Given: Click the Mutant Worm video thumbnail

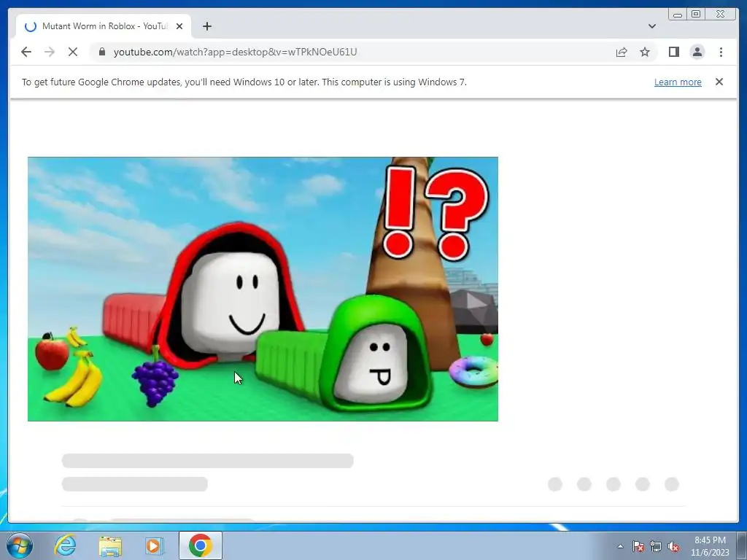Looking at the screenshot, I should (263, 289).
